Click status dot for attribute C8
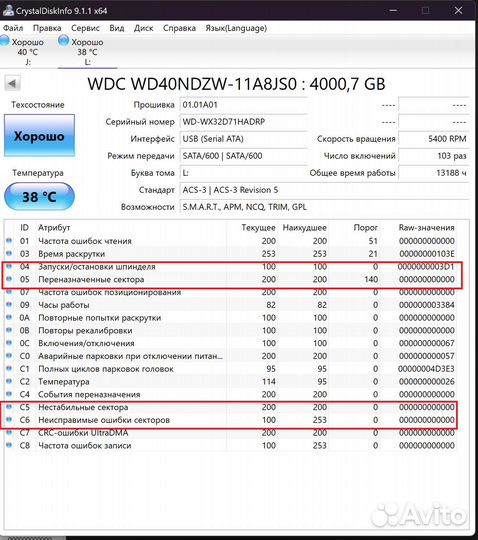The height and width of the screenshot is (540, 478). pyautogui.click(x=9, y=445)
